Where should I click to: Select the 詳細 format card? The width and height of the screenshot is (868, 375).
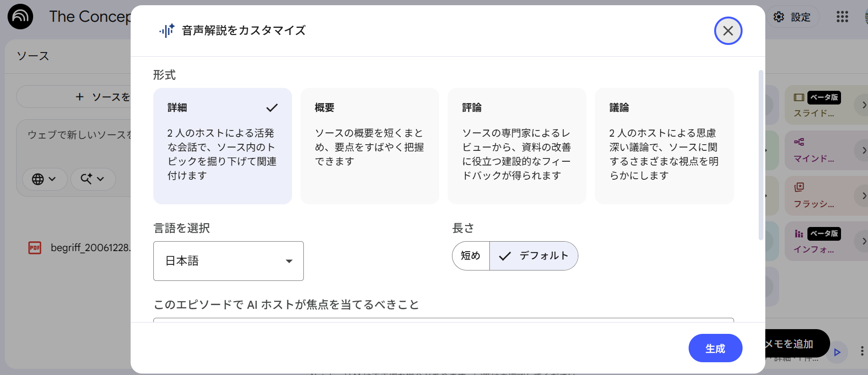click(222, 146)
